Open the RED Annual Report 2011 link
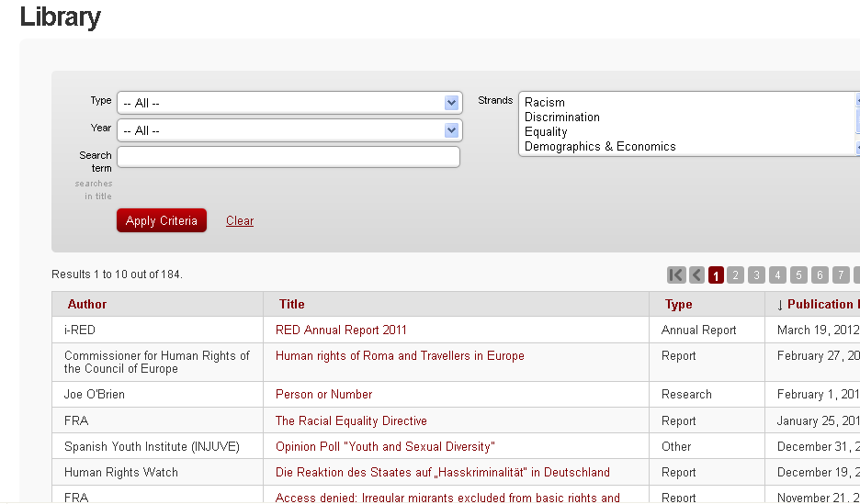 pyautogui.click(x=341, y=330)
